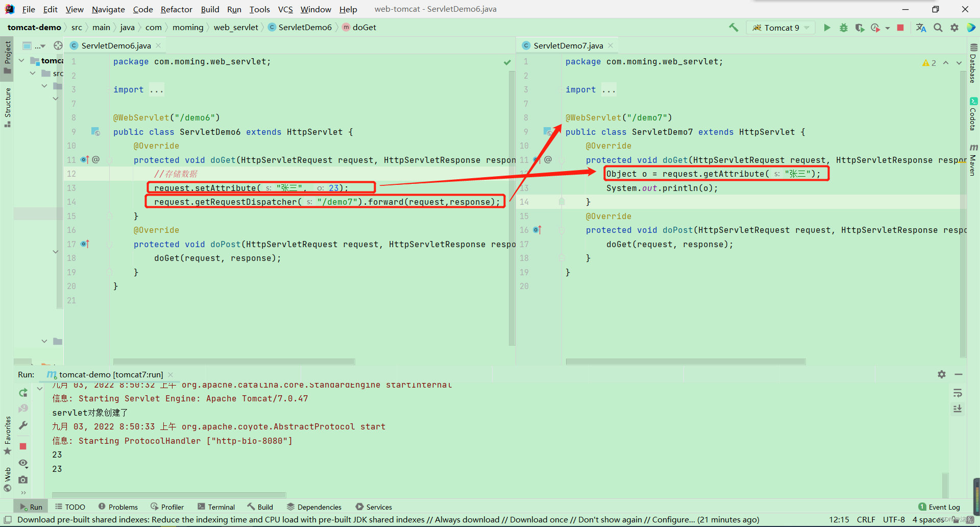Start debugging with the bug icon

[x=843, y=28]
